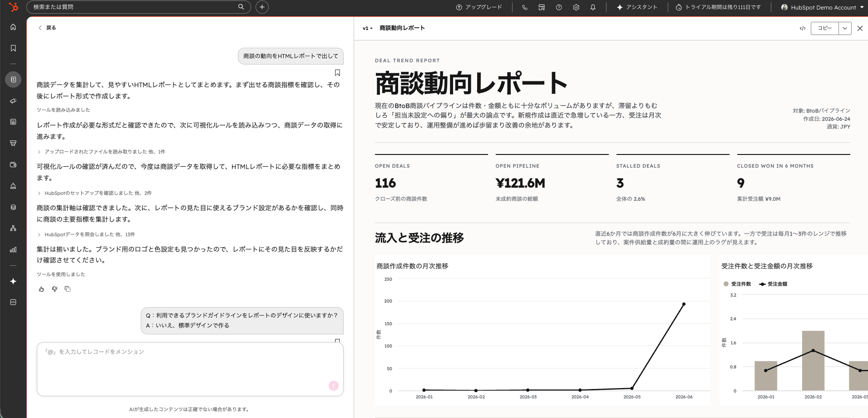Screen dimensions: 868x418
Task: Click 戻る to go back
Action: click(47, 28)
